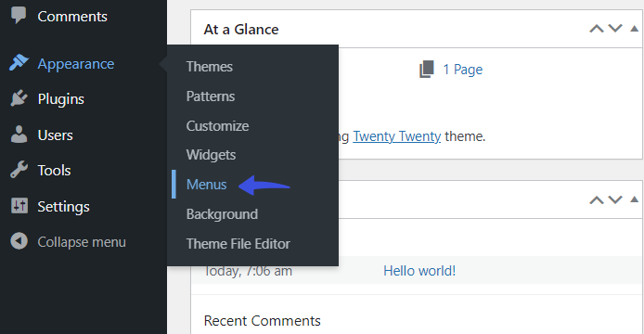
Task: Move the second dashboard widget up
Action: pos(597,200)
